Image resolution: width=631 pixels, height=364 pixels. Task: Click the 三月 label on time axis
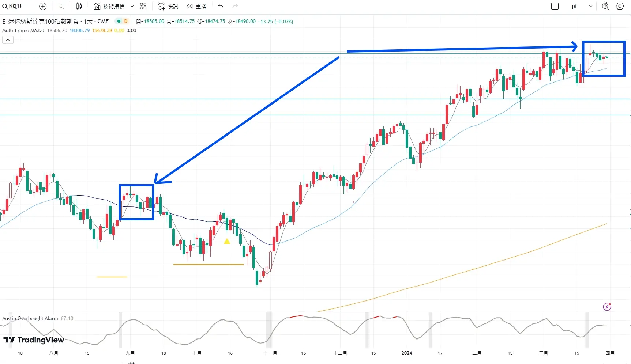click(544, 353)
